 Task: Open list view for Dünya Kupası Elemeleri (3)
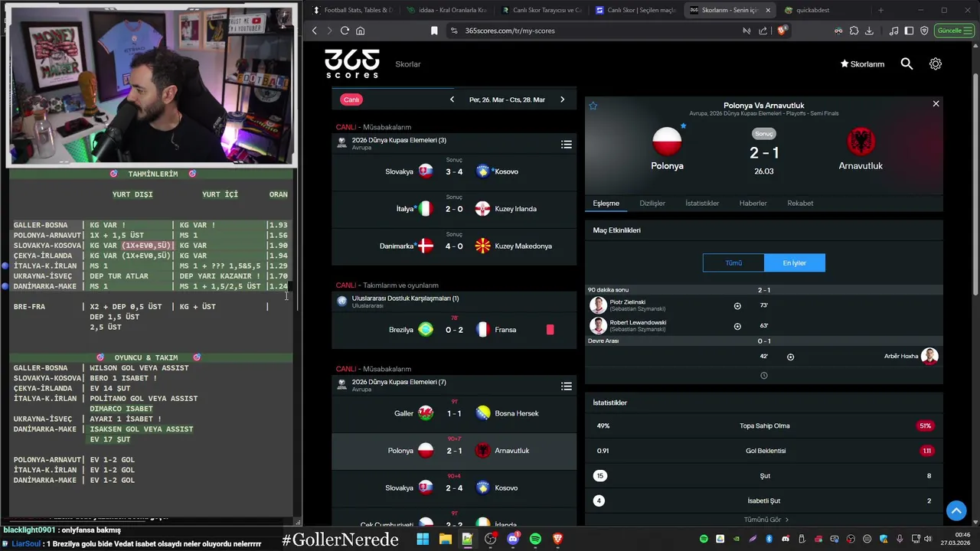click(567, 145)
